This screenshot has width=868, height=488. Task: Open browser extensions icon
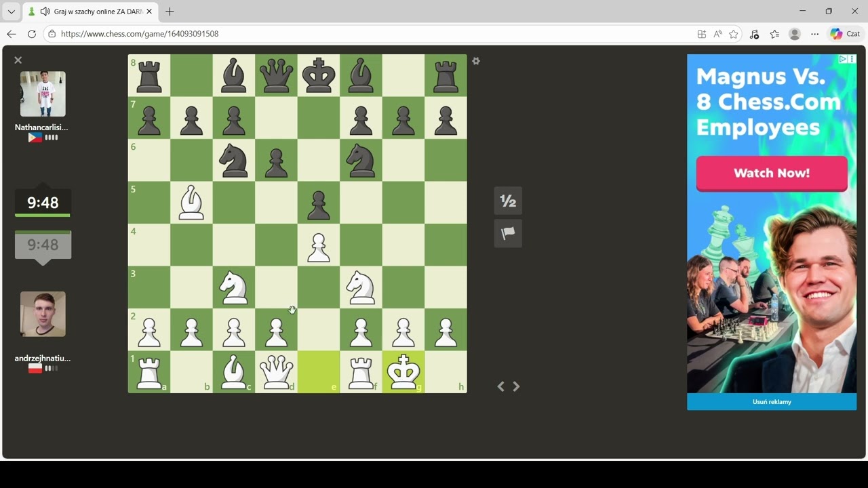coord(754,34)
